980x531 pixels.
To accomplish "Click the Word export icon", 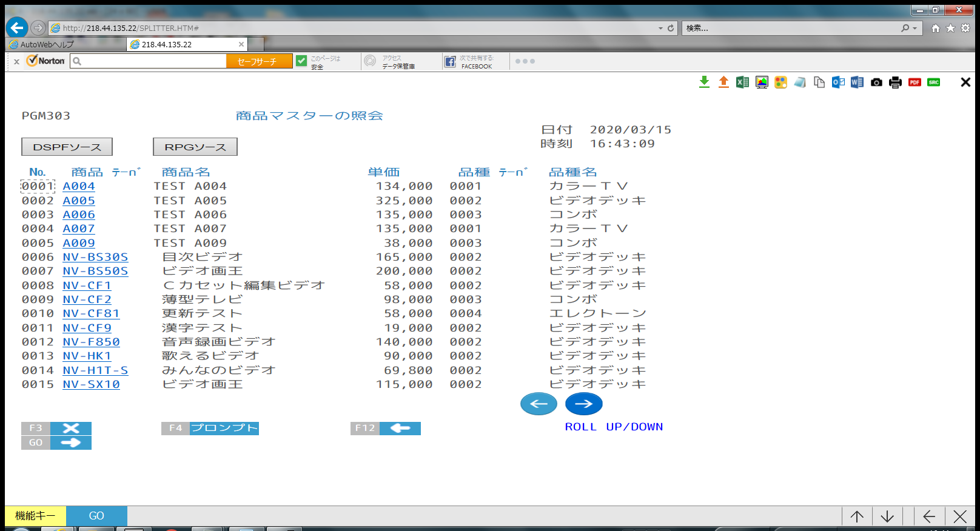I will click(x=857, y=82).
